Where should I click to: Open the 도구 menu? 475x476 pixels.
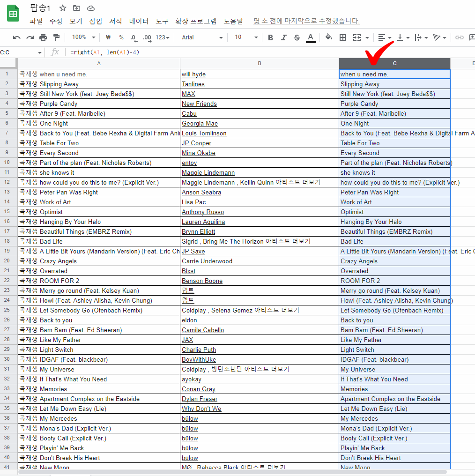tap(162, 21)
